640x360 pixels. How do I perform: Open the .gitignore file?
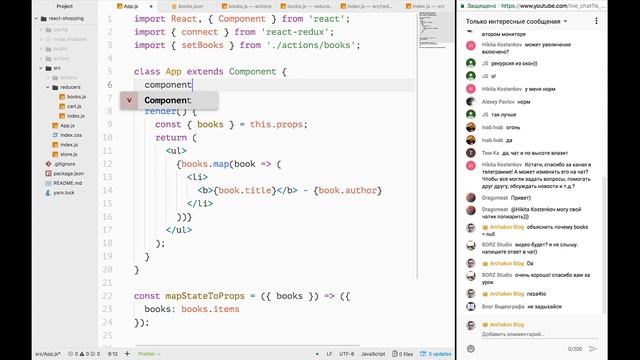(64, 164)
